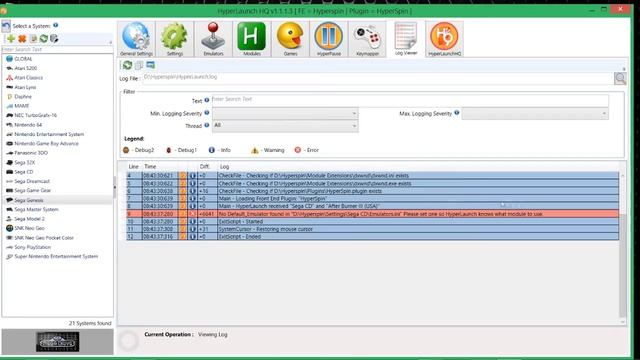Open the Min. Logging Severity dropdown
640x360 pixels.
point(285,113)
